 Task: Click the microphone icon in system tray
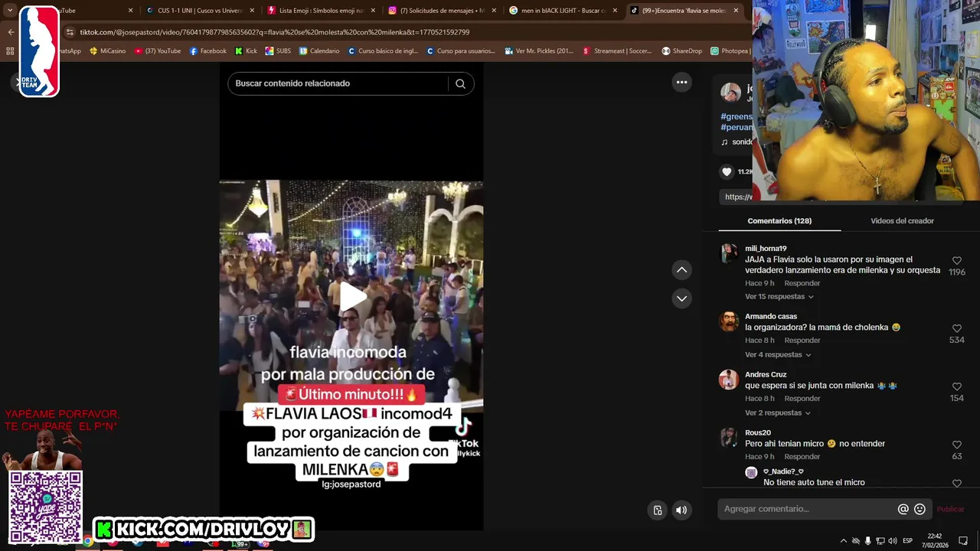coord(867,541)
